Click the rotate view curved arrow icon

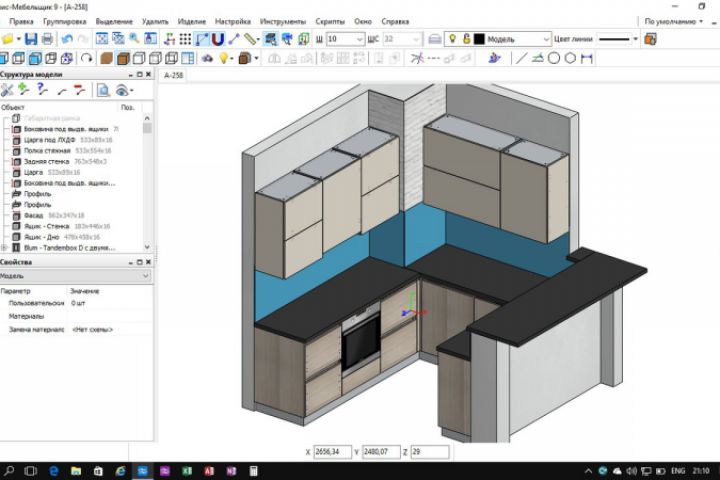point(86,58)
